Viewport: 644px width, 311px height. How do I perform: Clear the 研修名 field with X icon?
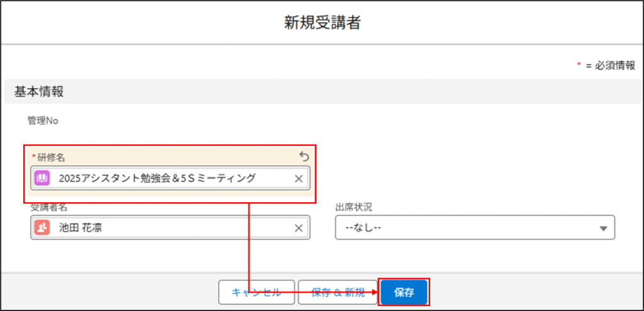(x=299, y=178)
